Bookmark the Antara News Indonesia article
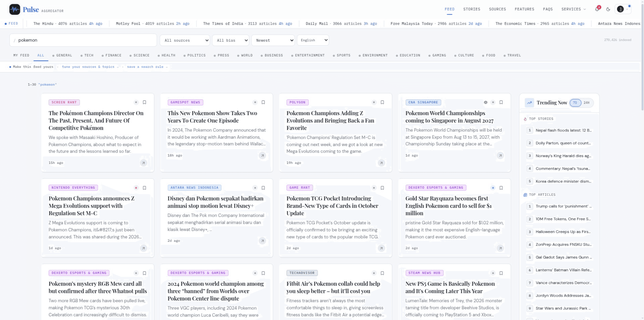This screenshot has height=320, width=644. tap(263, 188)
